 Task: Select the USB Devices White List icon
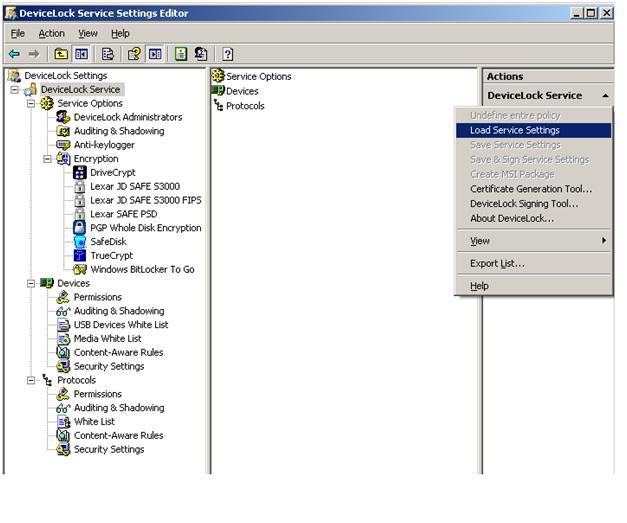click(x=63, y=325)
